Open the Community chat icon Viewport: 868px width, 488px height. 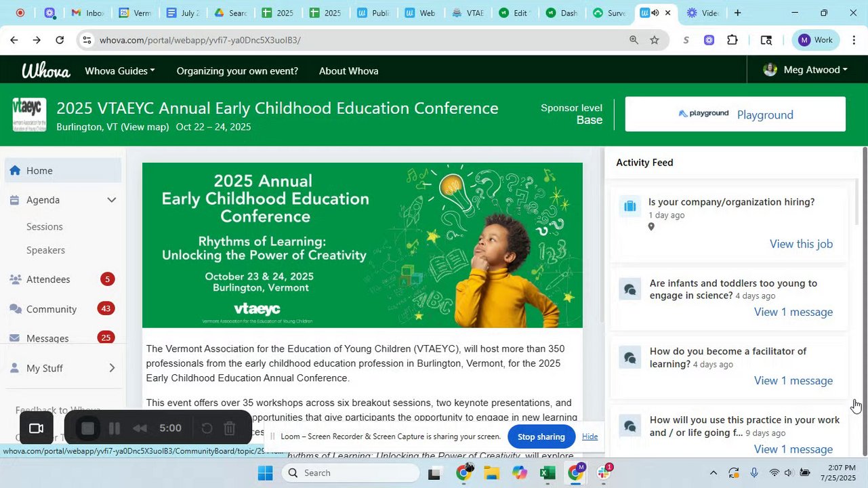(15, 309)
